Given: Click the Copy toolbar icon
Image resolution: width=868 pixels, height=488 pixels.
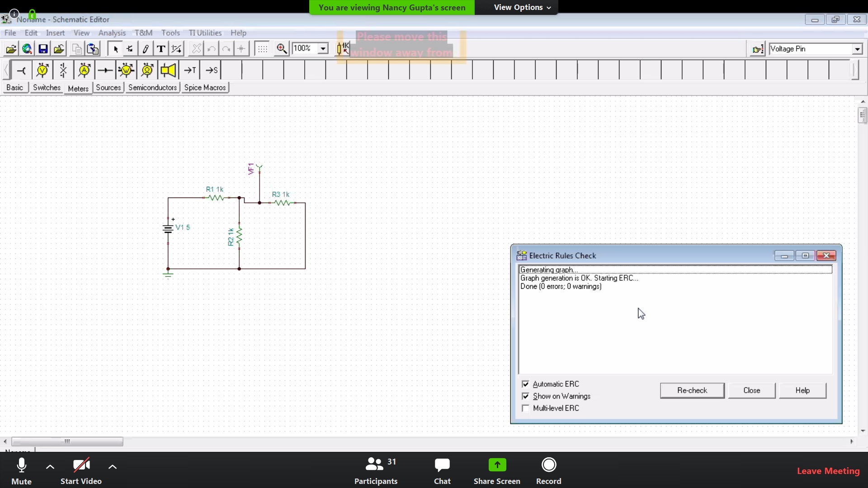Looking at the screenshot, I should 77,49.
